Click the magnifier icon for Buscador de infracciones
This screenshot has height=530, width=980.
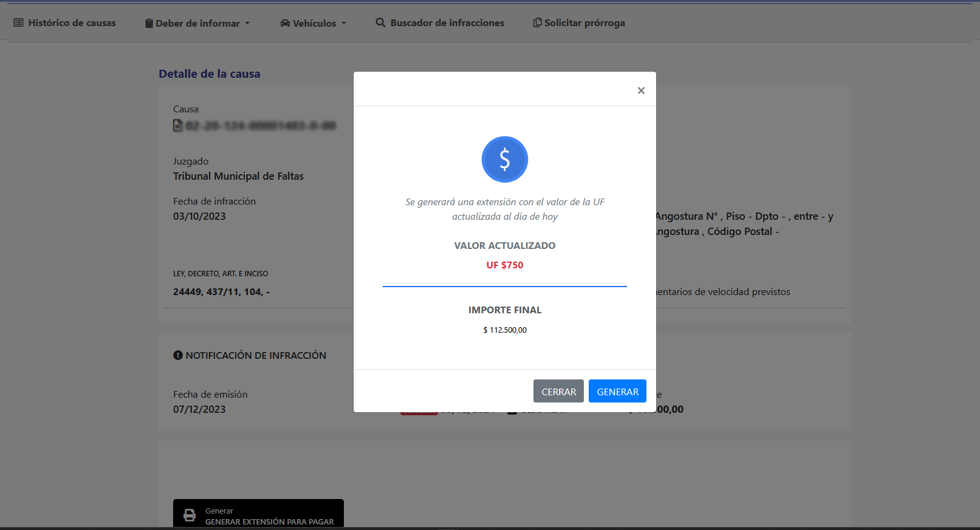click(380, 22)
